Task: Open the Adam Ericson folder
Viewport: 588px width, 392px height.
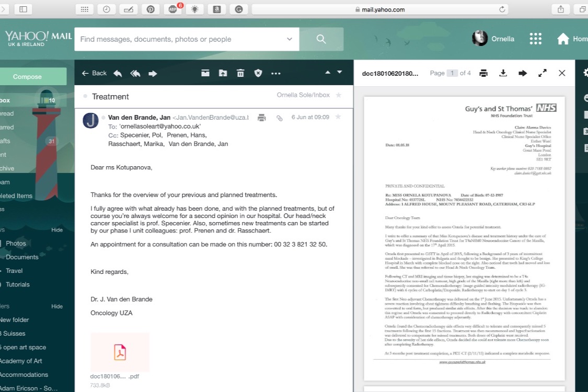Action: click(29, 388)
